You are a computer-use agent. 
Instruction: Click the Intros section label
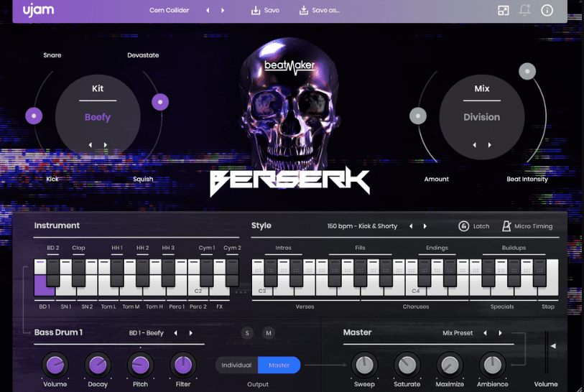point(283,248)
